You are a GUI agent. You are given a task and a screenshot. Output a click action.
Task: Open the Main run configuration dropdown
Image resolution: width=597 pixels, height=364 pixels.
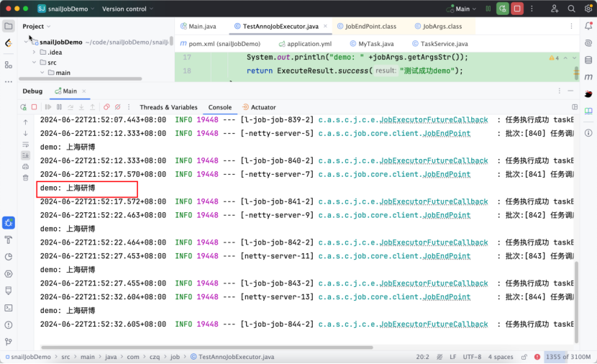461,9
